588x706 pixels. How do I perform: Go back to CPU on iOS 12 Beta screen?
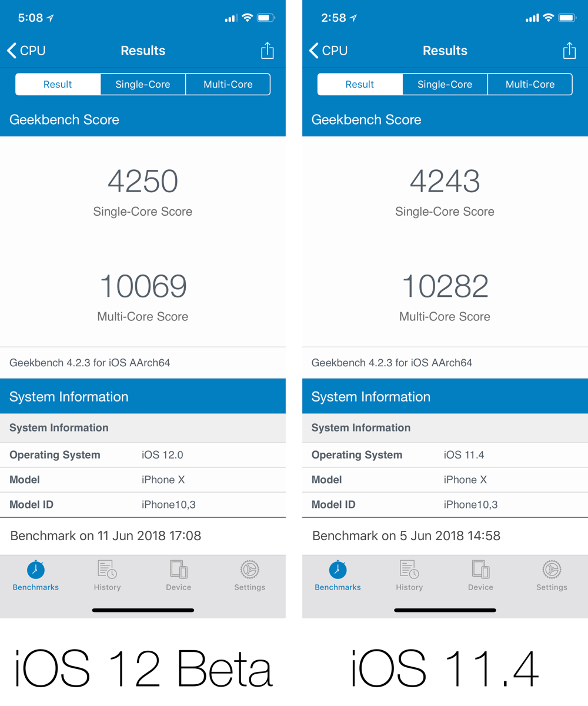[x=26, y=51]
